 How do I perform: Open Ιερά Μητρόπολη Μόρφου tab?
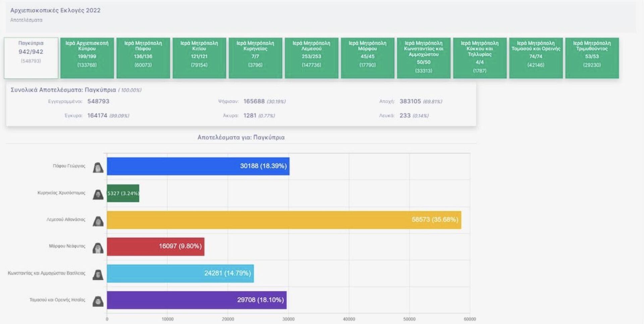tap(368, 58)
